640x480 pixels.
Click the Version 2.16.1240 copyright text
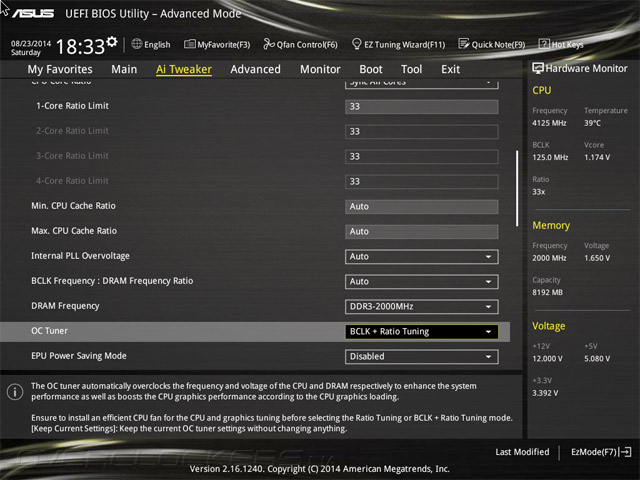(320, 469)
